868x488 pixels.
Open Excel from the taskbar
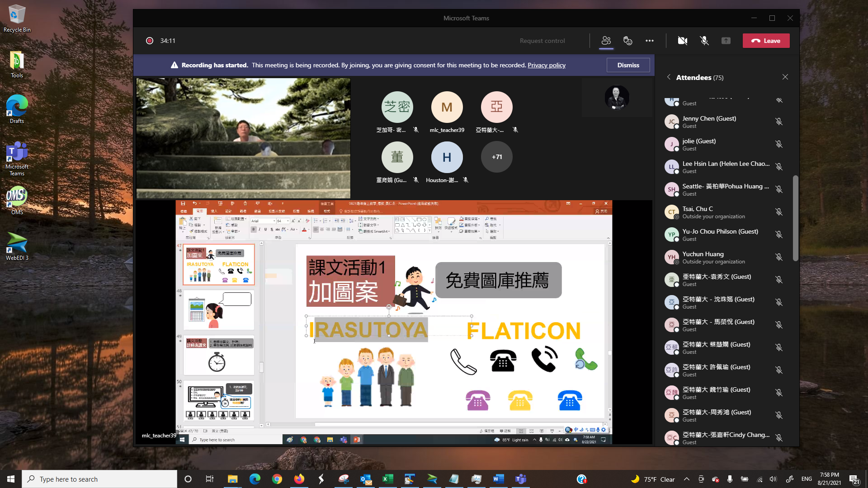click(x=387, y=479)
